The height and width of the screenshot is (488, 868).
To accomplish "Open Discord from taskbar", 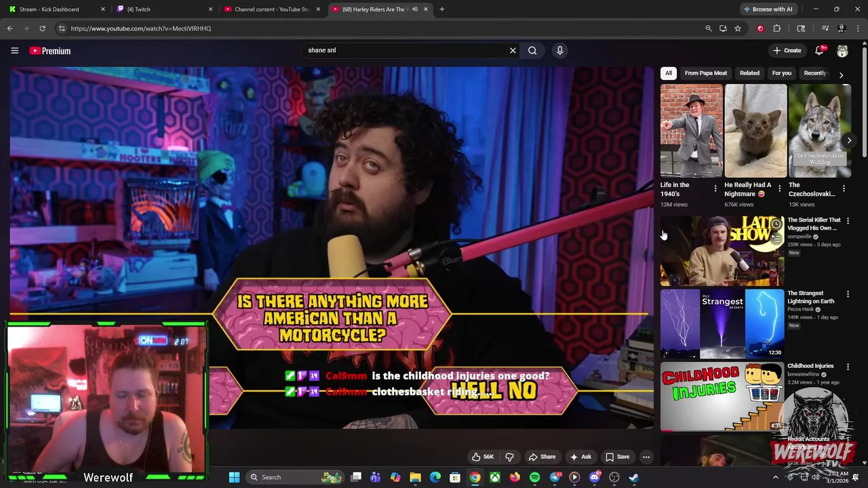I will tap(595, 477).
